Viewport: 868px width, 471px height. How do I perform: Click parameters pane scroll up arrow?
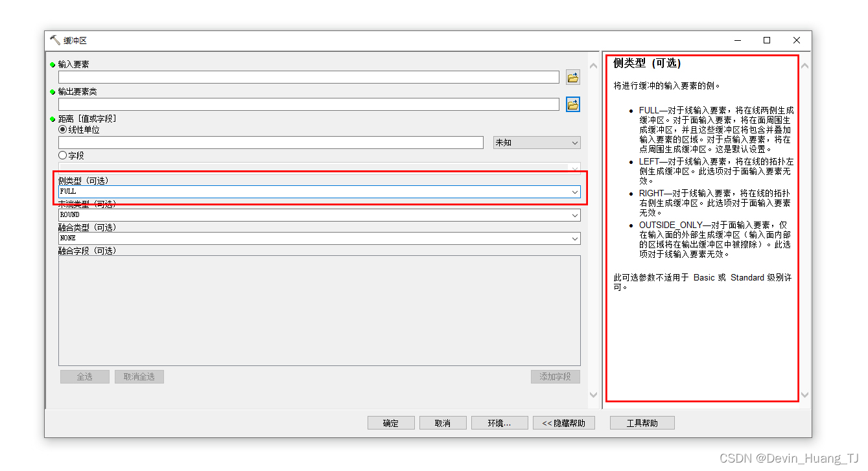coord(594,65)
